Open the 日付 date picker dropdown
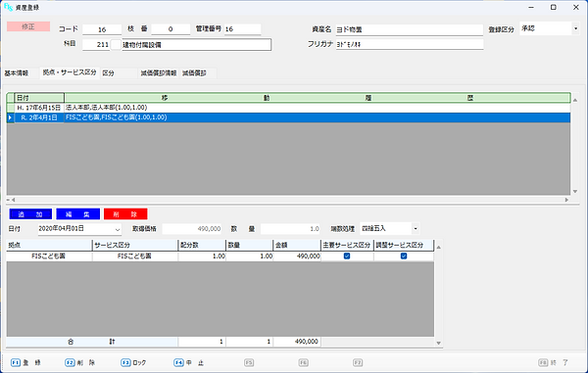588x373 pixels. (x=118, y=229)
